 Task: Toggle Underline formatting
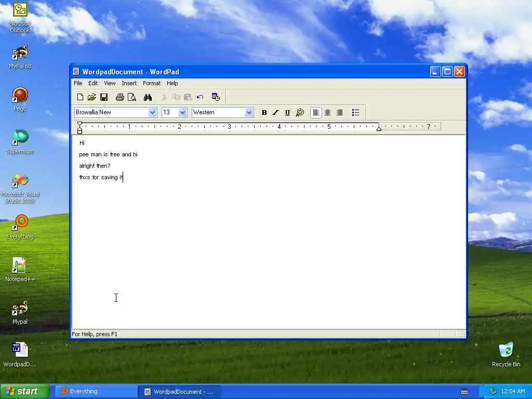[x=287, y=113]
